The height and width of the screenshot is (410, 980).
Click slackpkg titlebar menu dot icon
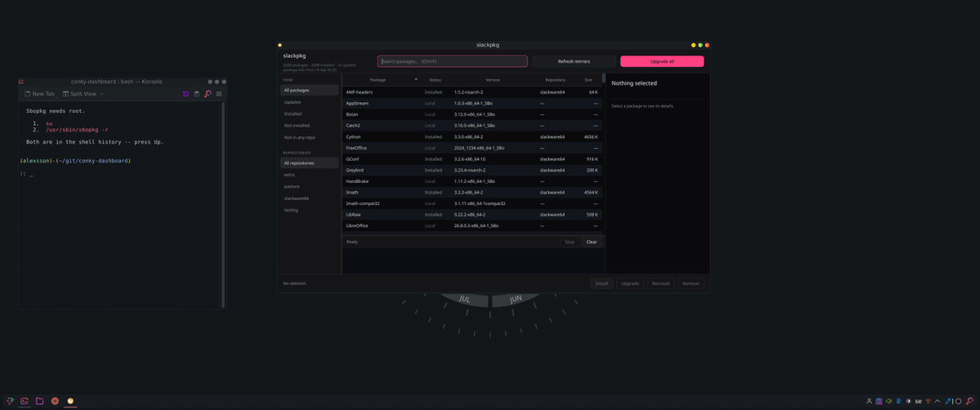click(280, 45)
